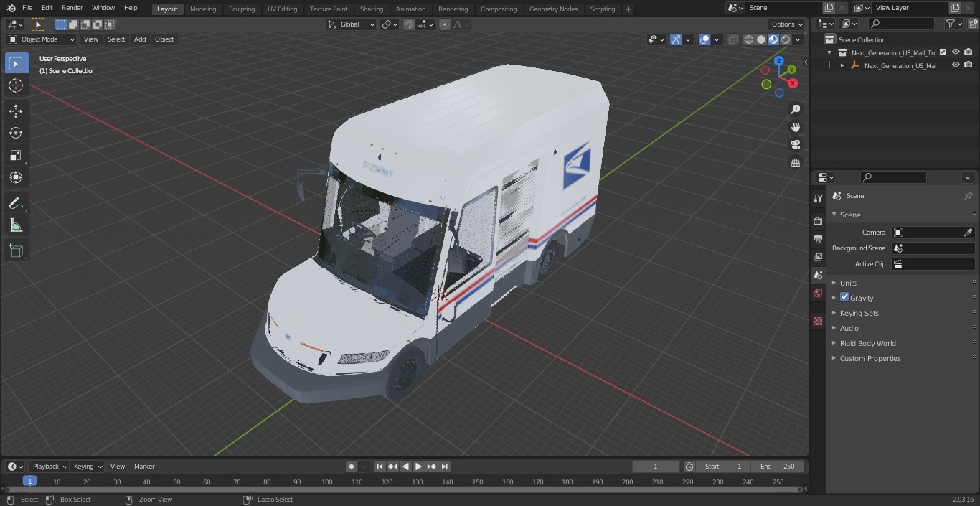Image resolution: width=980 pixels, height=506 pixels.
Task: Click the outliner search field
Action: pos(901,24)
